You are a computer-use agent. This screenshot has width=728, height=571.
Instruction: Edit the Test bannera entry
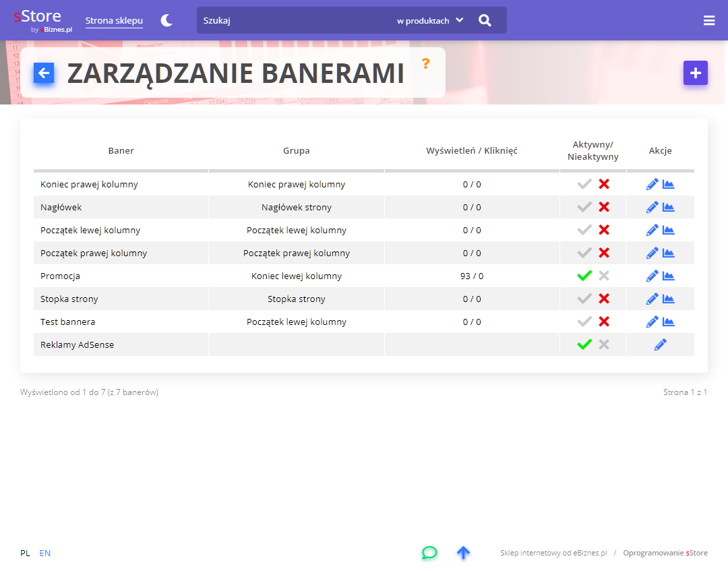click(x=652, y=322)
